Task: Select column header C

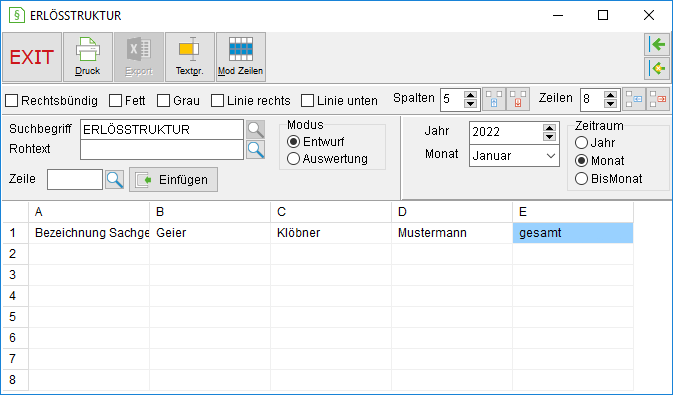Action: [331, 212]
